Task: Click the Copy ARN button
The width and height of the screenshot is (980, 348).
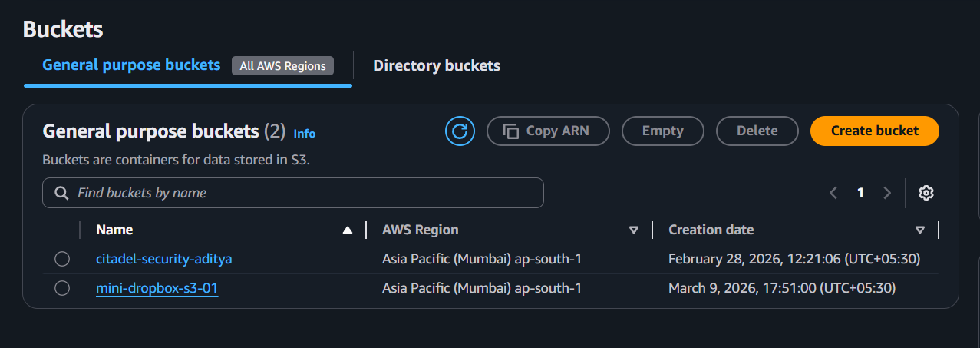Action: click(548, 131)
